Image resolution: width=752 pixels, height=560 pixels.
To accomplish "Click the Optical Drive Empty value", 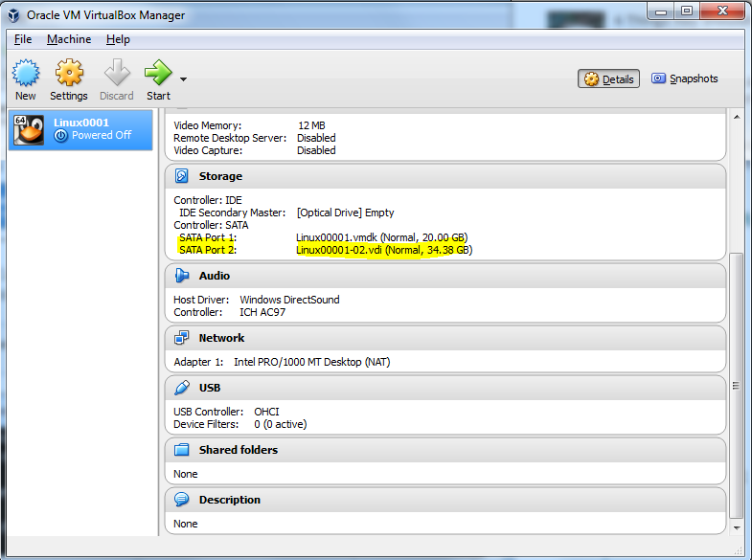I will click(345, 213).
